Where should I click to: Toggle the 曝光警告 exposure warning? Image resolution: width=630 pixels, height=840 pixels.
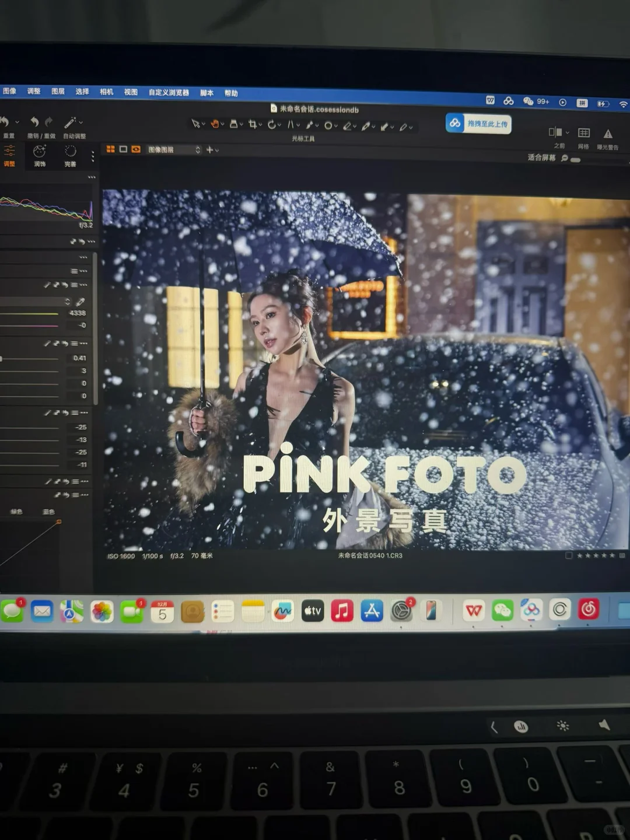click(608, 134)
